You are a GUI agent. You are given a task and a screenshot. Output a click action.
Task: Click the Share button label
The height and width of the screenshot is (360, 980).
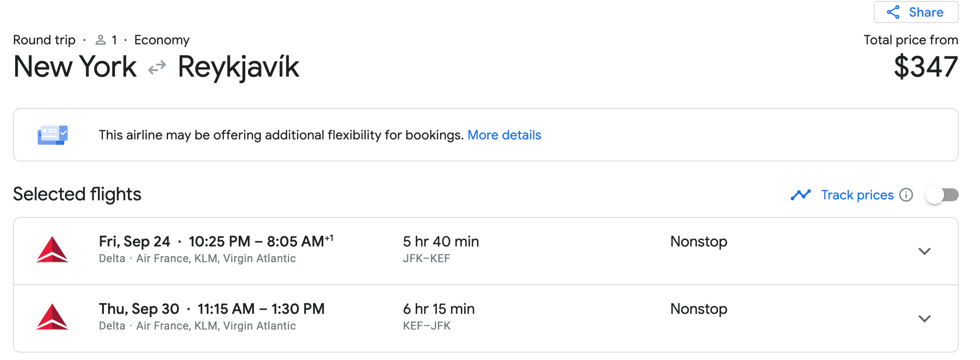pyautogui.click(x=926, y=12)
